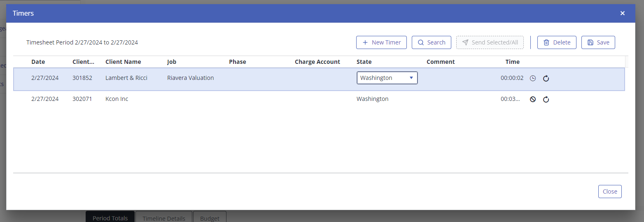
Task: Delete the selected timer
Action: [x=557, y=42]
